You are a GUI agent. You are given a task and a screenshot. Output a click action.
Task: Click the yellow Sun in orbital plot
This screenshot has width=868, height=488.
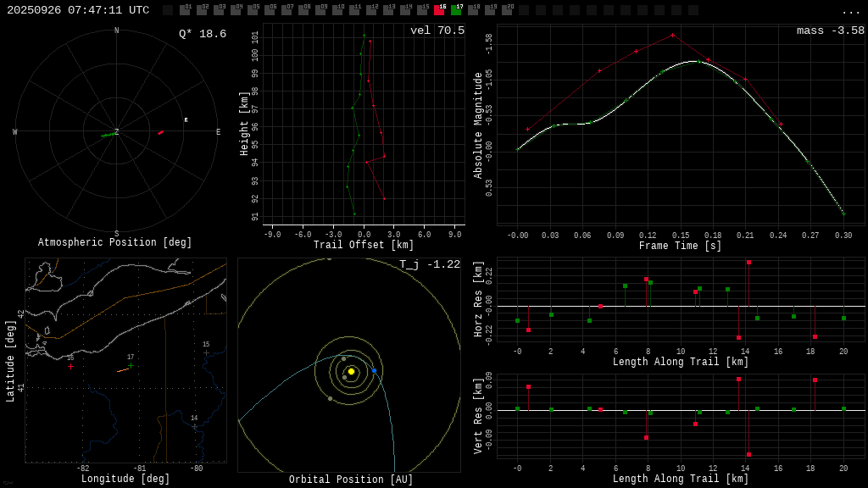click(x=351, y=371)
